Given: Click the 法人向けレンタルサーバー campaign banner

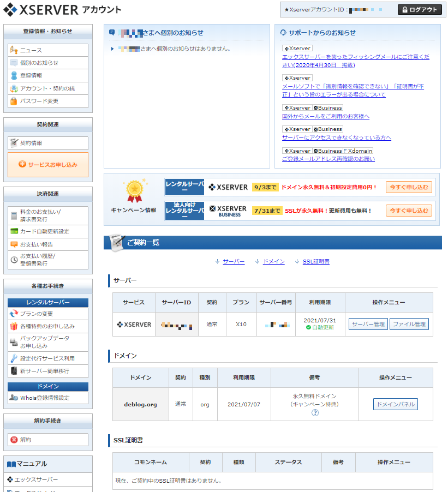Looking at the screenshot, I should 184,211.
